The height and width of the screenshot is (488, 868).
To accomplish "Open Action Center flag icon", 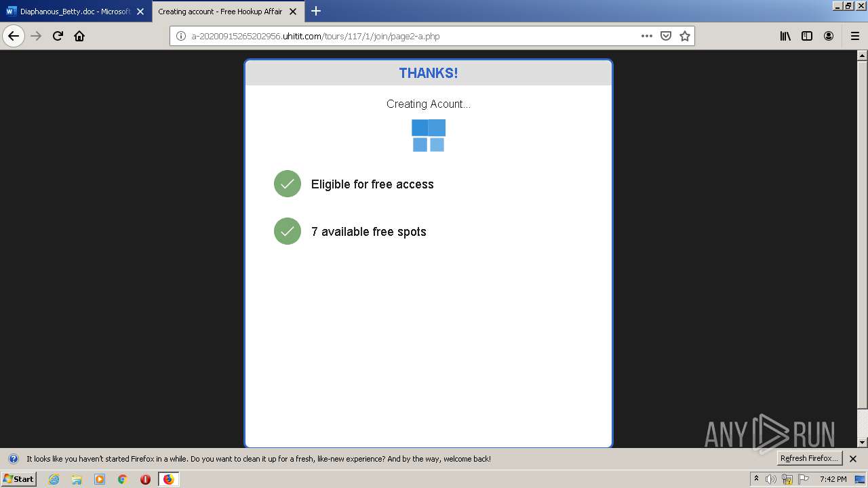I will (804, 479).
